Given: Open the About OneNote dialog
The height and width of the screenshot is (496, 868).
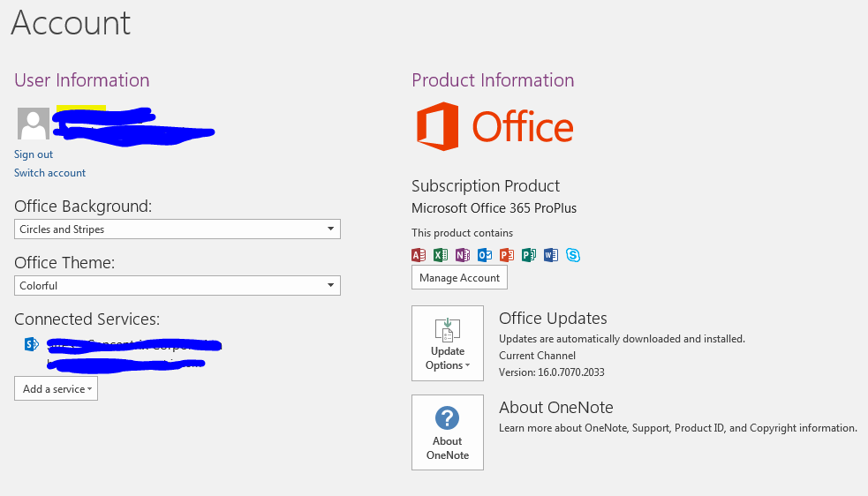Looking at the screenshot, I should [x=448, y=432].
